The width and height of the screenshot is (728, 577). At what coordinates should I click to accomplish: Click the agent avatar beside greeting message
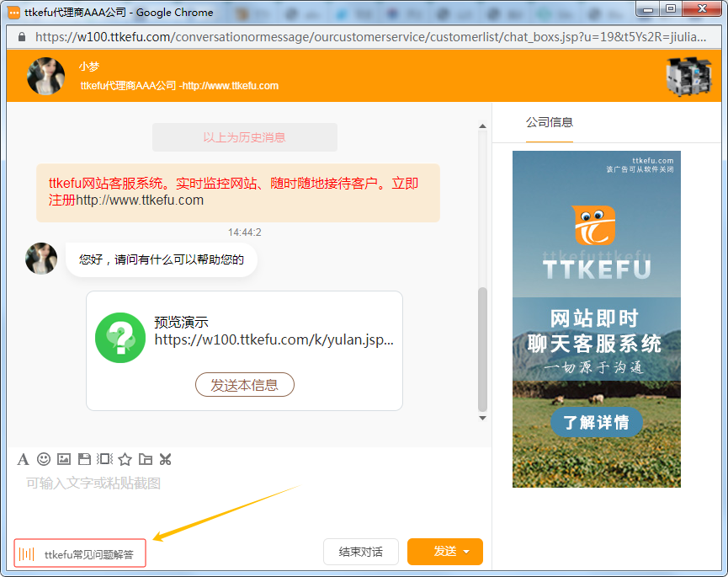(x=41, y=259)
